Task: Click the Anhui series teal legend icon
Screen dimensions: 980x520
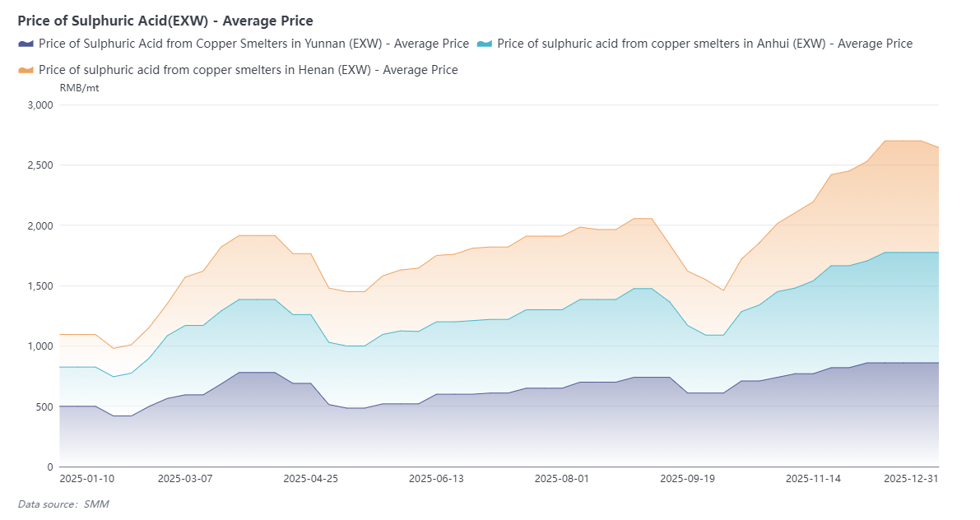Action: point(485,44)
